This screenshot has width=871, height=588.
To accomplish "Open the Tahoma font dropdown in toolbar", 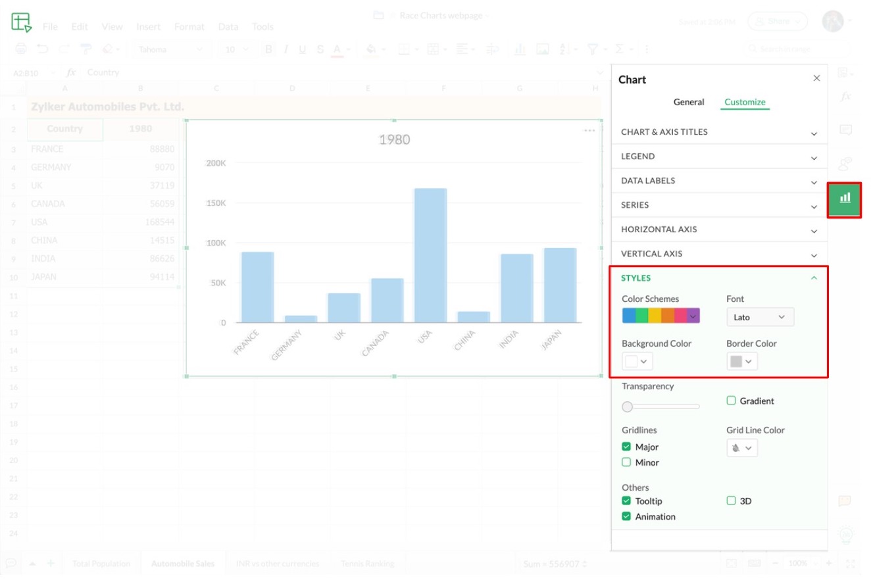I will (x=171, y=49).
